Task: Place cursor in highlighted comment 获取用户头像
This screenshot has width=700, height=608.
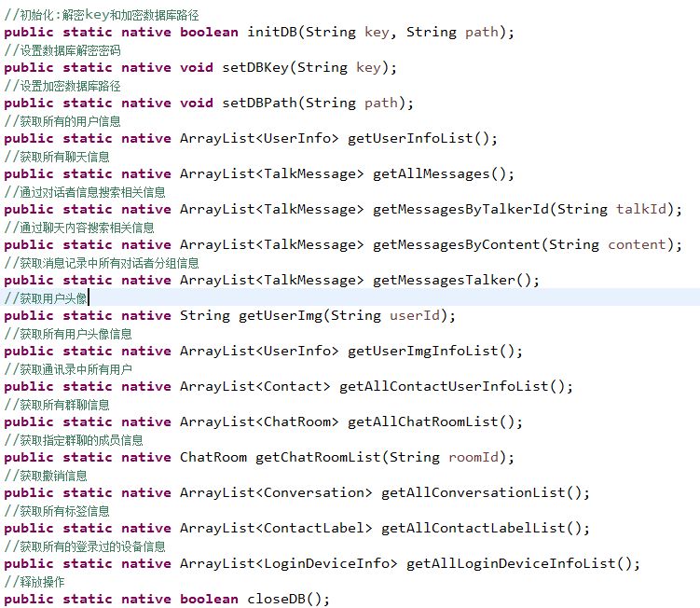Action: click(x=46, y=298)
